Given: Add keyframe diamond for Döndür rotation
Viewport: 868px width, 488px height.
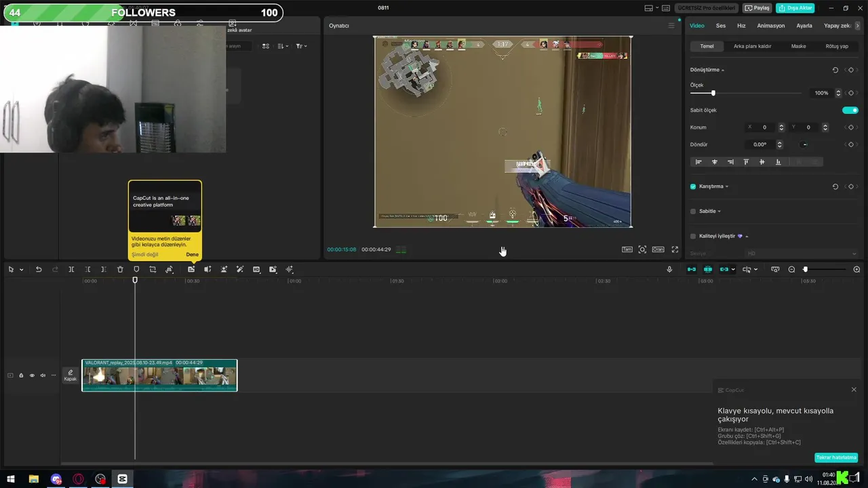Looking at the screenshot, I should click(851, 144).
